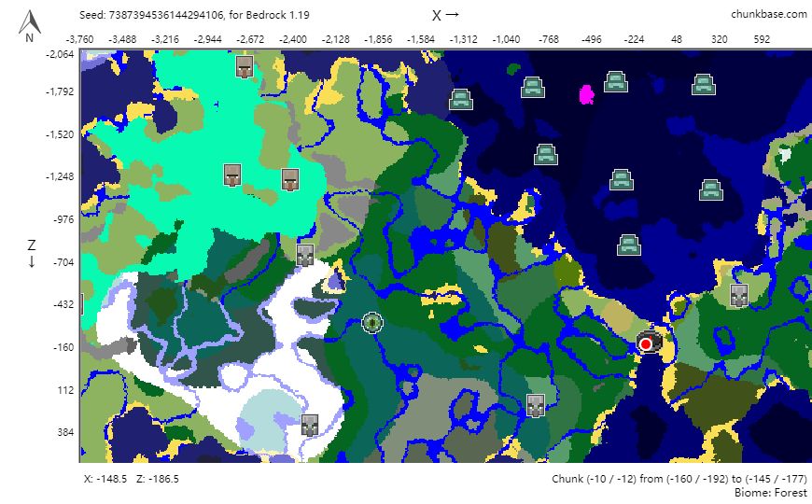
Task: Pick the village marker near X -2,420, Z -1,250
Action: tap(290, 179)
